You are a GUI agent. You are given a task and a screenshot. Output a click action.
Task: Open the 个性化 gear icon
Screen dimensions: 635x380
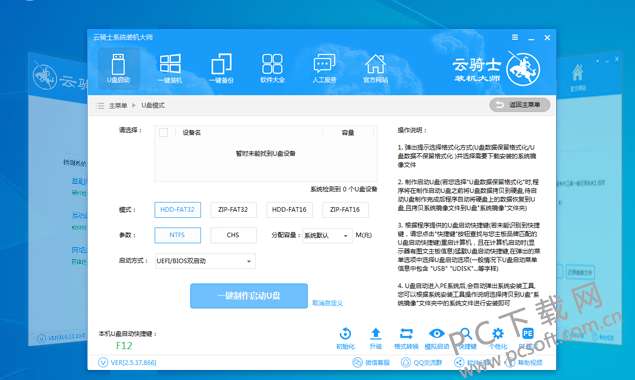498,339
